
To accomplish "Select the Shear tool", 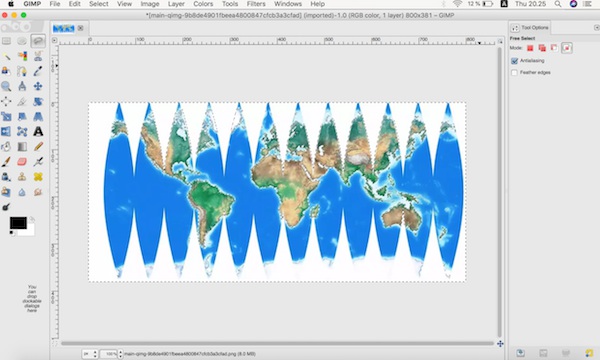I will click(x=22, y=116).
